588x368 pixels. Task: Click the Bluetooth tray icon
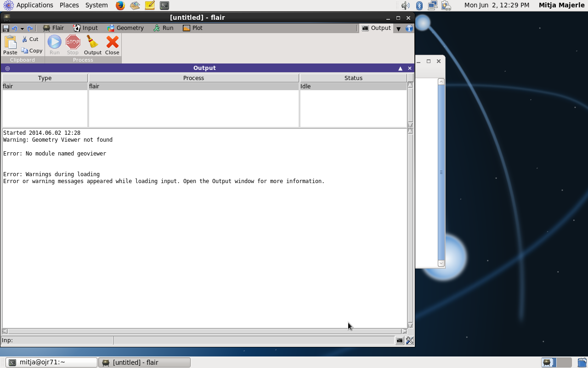tap(419, 6)
